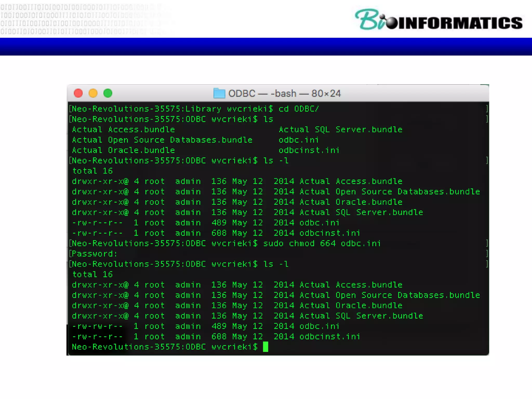Click the red close window button
The width and height of the screenshot is (532, 399).
pyautogui.click(x=78, y=93)
